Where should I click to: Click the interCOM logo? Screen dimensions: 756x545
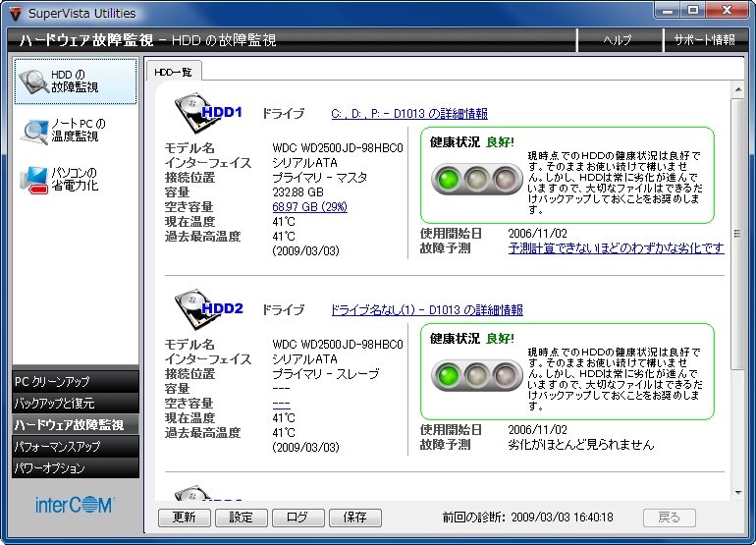pyautogui.click(x=75, y=505)
